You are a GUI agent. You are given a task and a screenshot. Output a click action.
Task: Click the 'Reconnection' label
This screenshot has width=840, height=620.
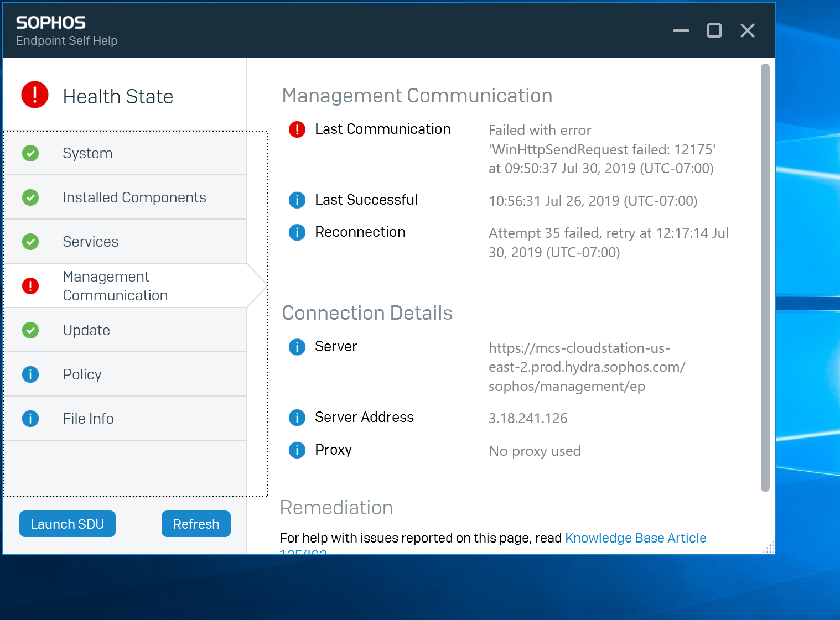click(360, 232)
